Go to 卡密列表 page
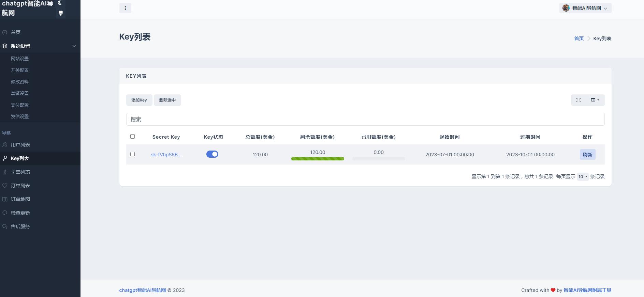Viewport: 644px width, 297px height. pos(40,172)
